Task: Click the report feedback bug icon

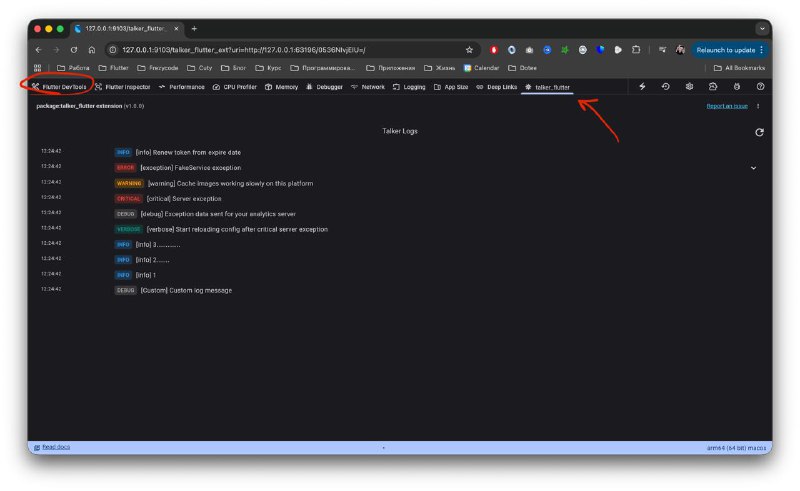Action: pyautogui.click(x=737, y=87)
